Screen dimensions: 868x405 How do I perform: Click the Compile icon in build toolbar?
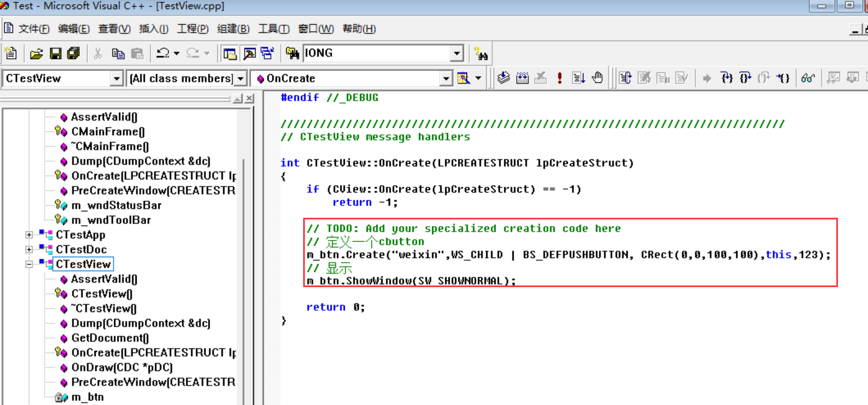pos(504,78)
